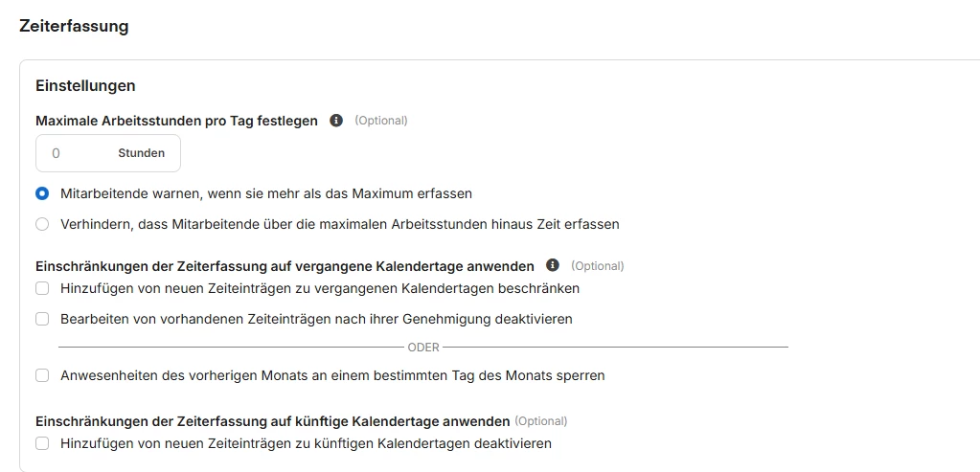
Task: Choose the 'Verhindern, dass Mitarbeitende' radio button
Action: coord(42,224)
